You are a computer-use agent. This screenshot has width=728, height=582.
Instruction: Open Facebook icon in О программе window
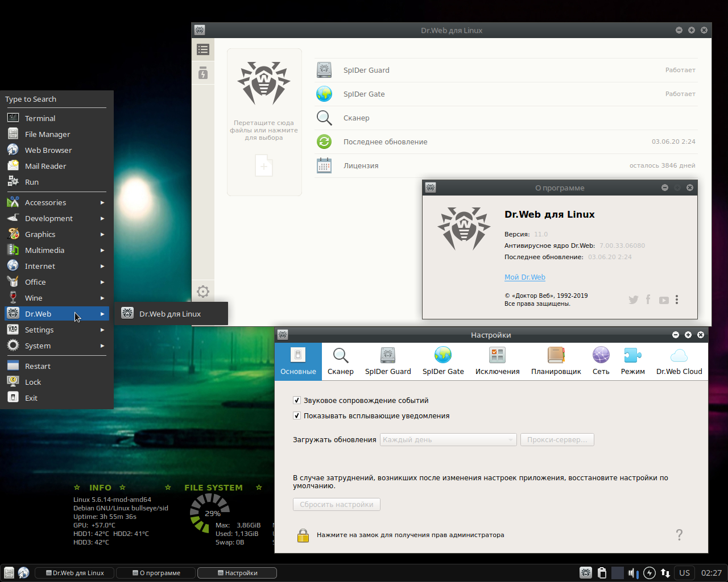648,300
